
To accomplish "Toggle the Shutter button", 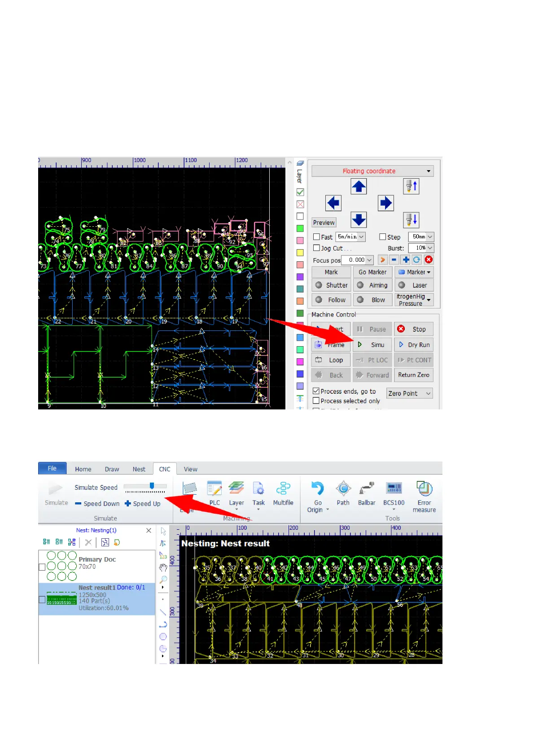I will point(331,285).
